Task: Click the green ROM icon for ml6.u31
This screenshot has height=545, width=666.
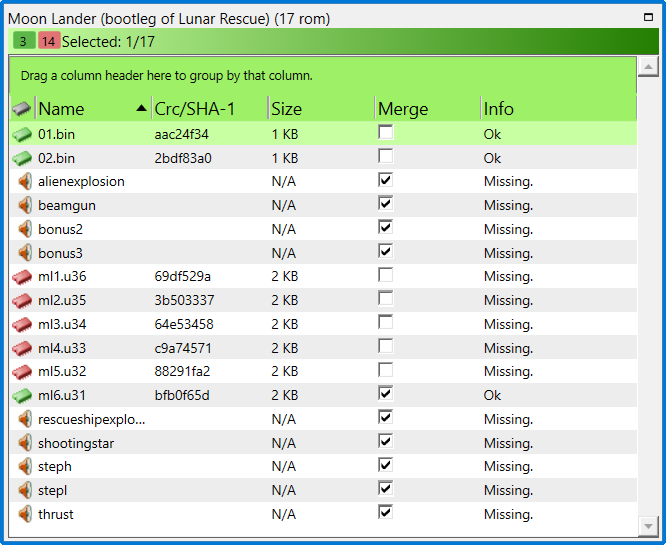Action: (x=22, y=395)
